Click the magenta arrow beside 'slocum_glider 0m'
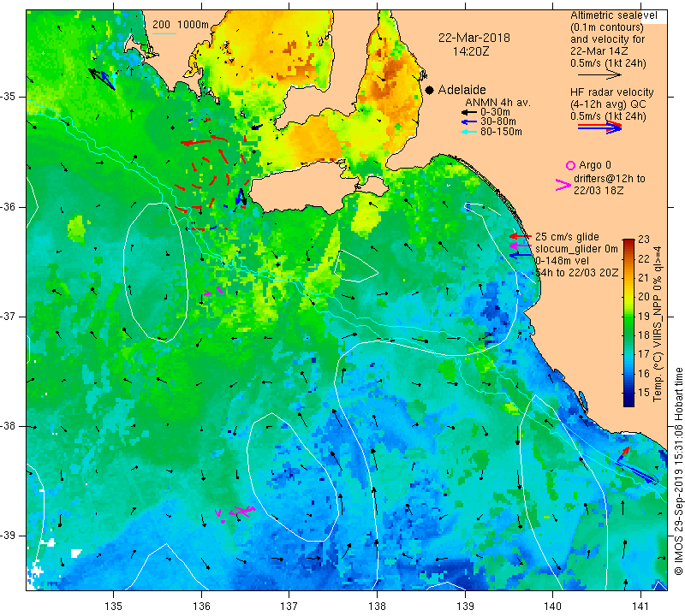 pyautogui.click(x=521, y=246)
